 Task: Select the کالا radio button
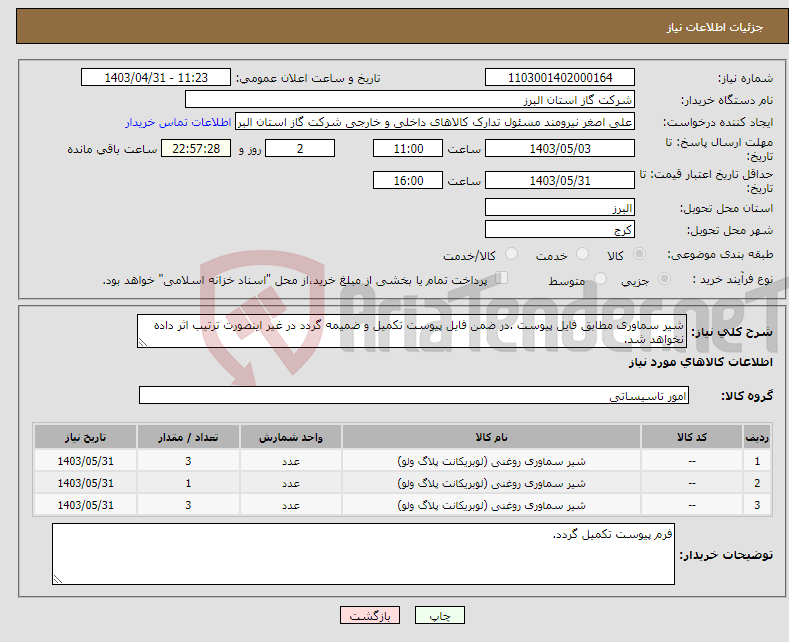tap(639, 254)
